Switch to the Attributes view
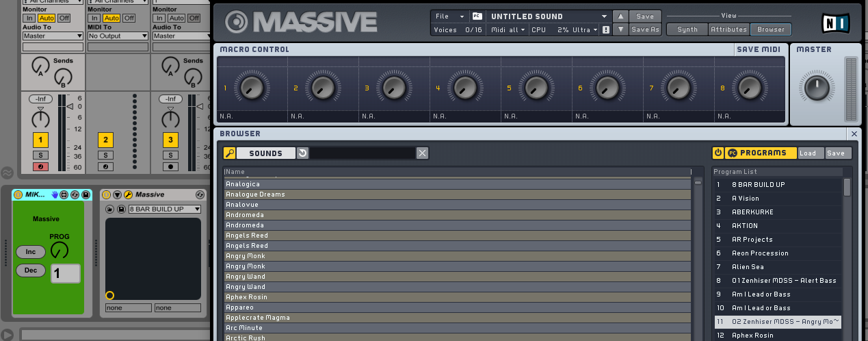The image size is (868, 341). click(728, 29)
